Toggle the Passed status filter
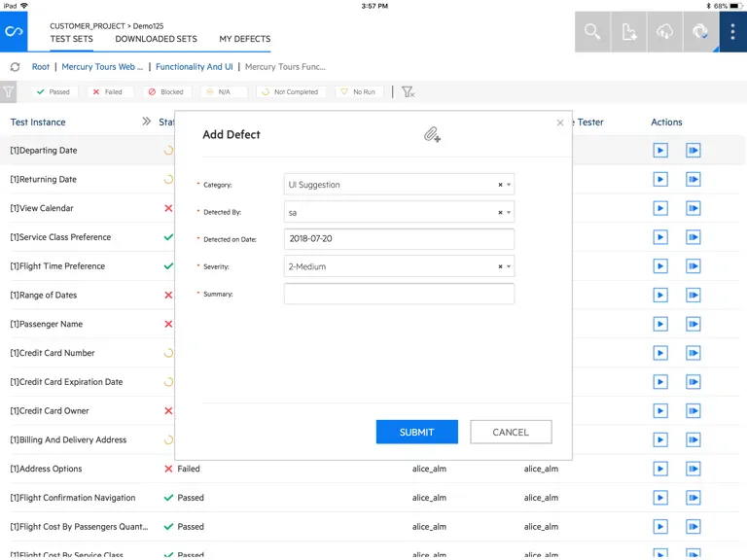This screenshot has height=560, width=747. [53, 92]
